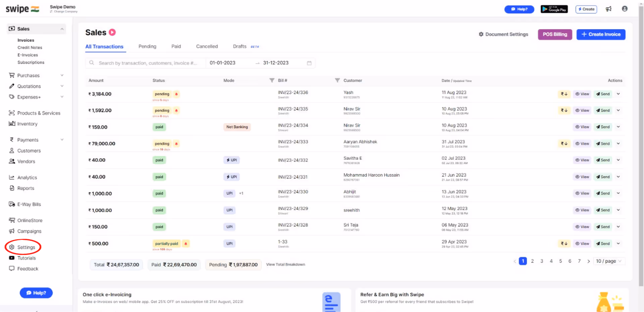Go to next page arrow in pagination
The width and height of the screenshot is (644, 312).
pos(589,261)
